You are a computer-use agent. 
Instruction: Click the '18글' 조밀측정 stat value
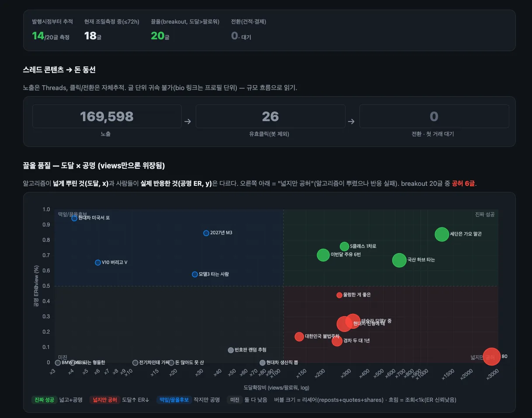pyautogui.click(x=93, y=36)
